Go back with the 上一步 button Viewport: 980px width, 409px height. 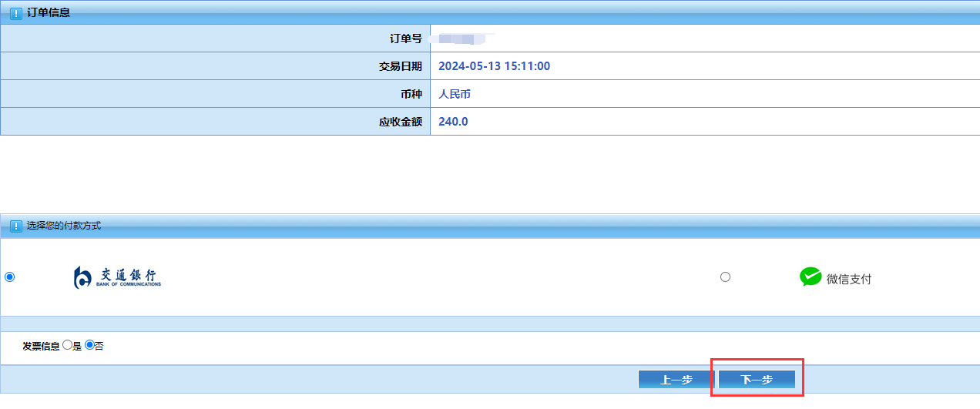(x=676, y=380)
